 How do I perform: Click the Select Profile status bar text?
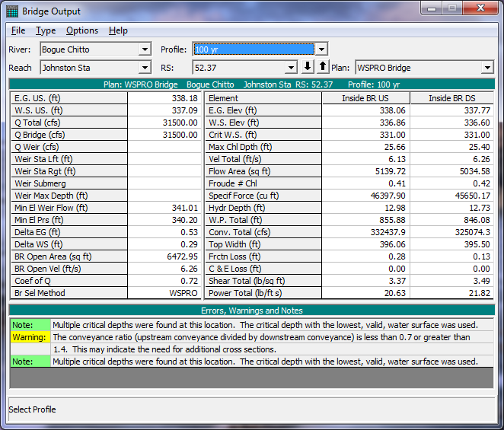(32, 409)
